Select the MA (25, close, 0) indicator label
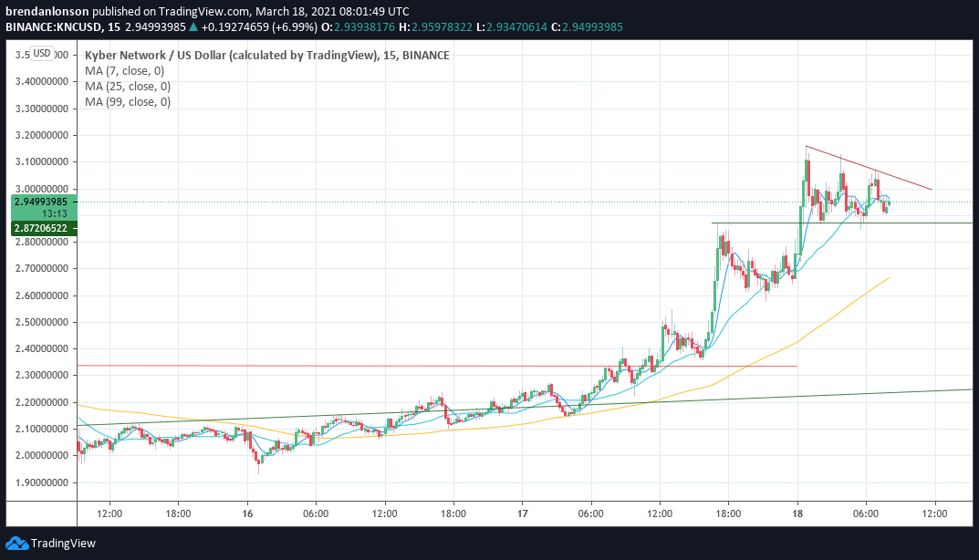This screenshot has height=560, width=979. point(128,86)
